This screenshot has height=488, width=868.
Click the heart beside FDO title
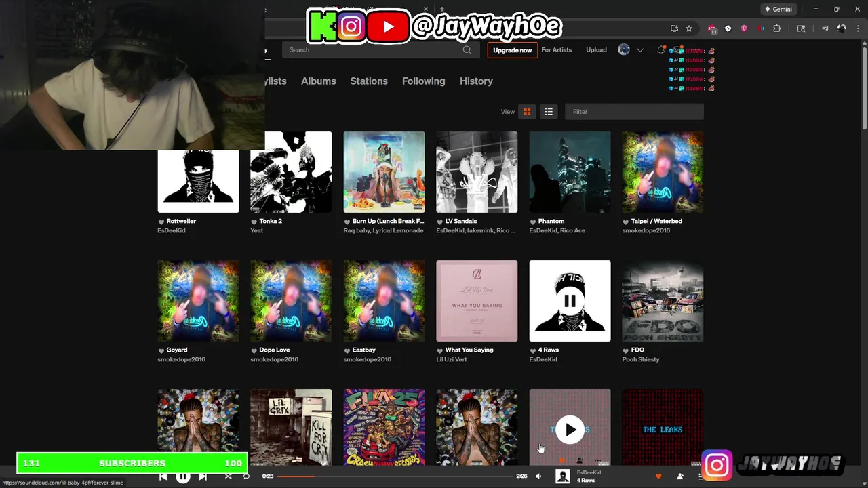click(x=626, y=350)
